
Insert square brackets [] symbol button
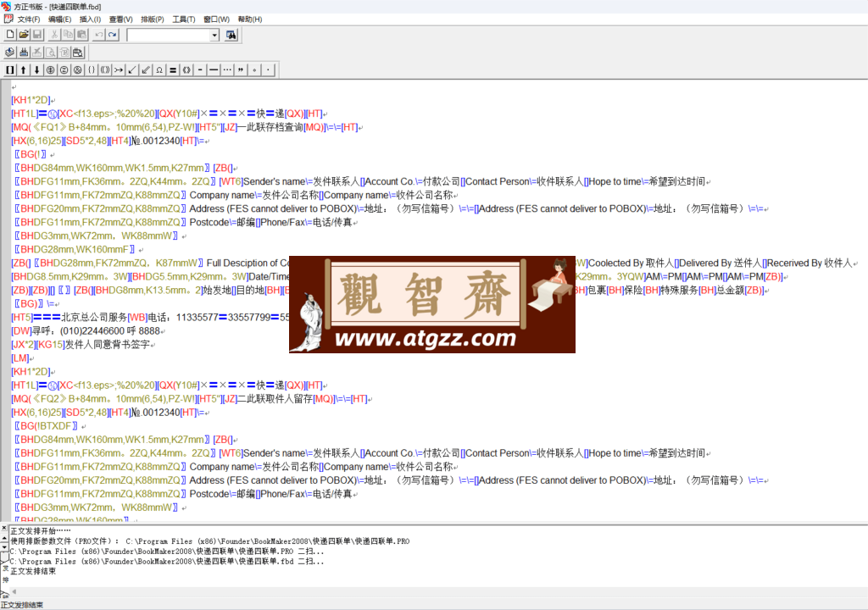[10, 69]
